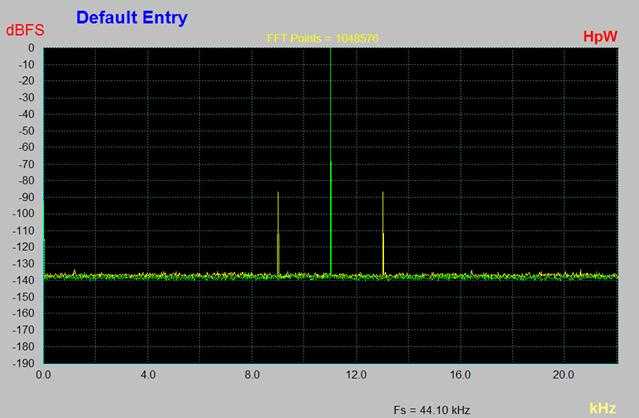Click the "-110" level axis label
Screen dimensions: 639x418
tap(24, 230)
